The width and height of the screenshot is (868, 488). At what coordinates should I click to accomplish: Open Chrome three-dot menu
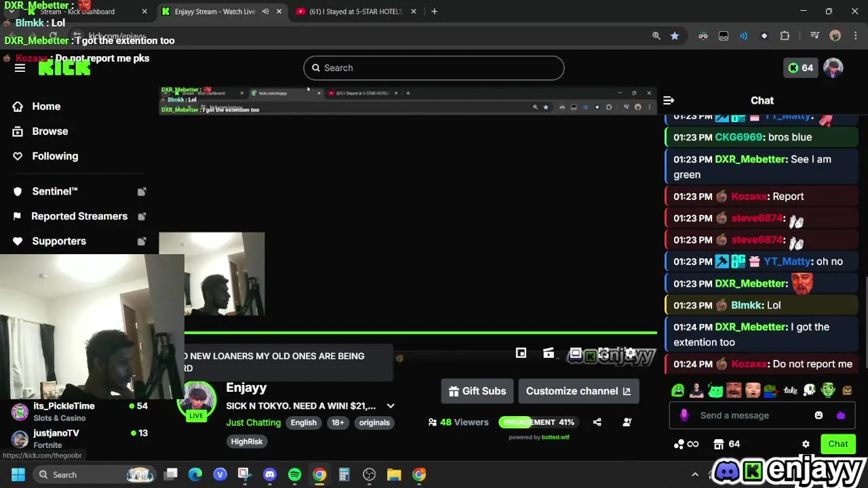point(854,36)
